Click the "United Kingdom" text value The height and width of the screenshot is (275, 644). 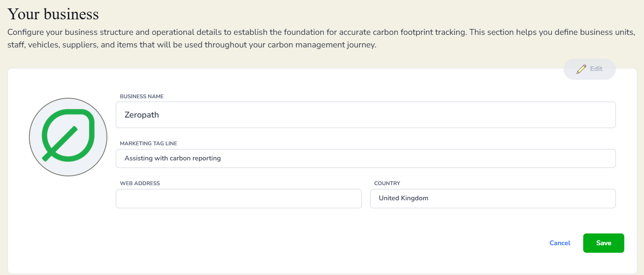(403, 198)
